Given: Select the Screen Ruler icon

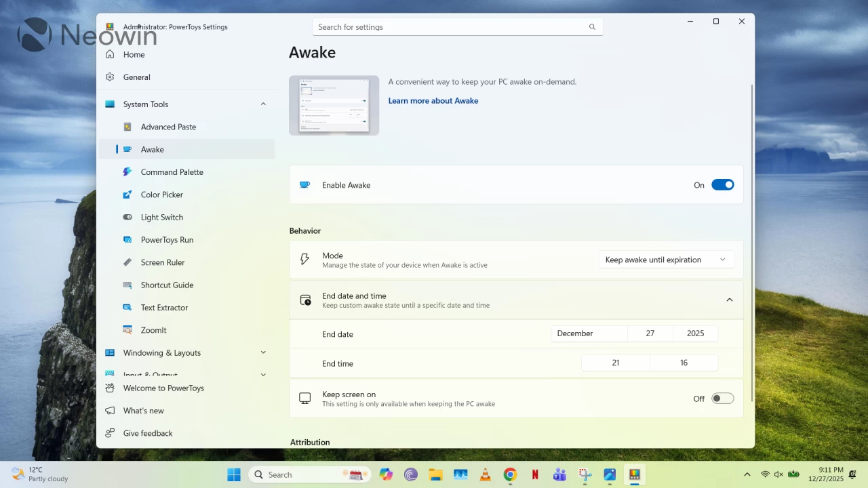Looking at the screenshot, I should point(127,262).
